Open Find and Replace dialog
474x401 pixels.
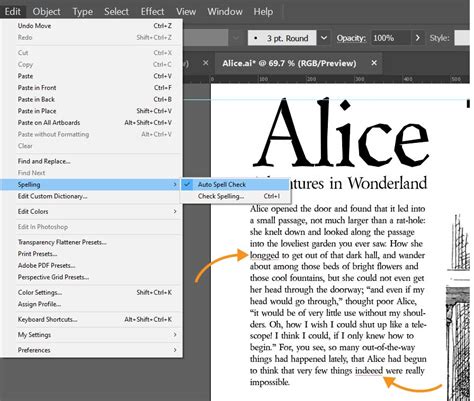coord(91,161)
